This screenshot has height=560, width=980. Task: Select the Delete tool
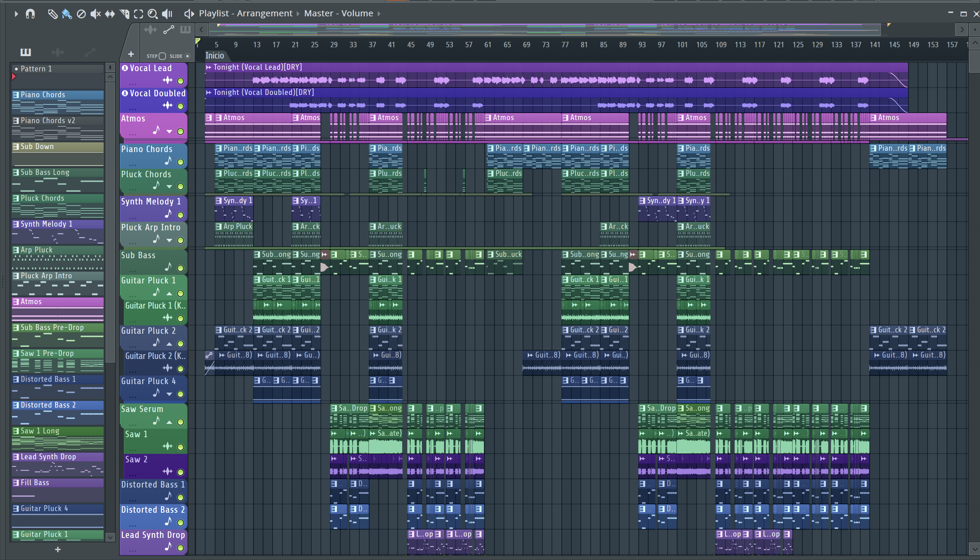(81, 14)
